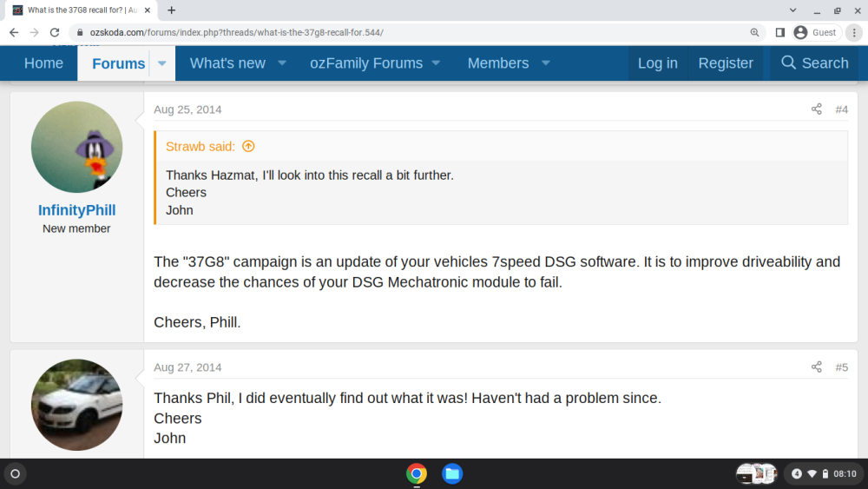Click the browser forward arrow
Image resolution: width=868 pixels, height=489 pixels.
(35, 33)
